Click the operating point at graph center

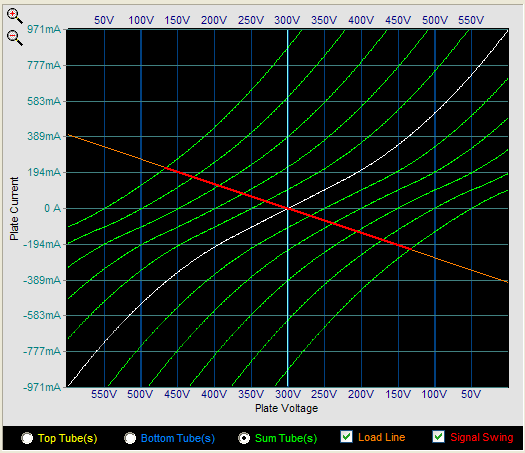click(x=288, y=209)
